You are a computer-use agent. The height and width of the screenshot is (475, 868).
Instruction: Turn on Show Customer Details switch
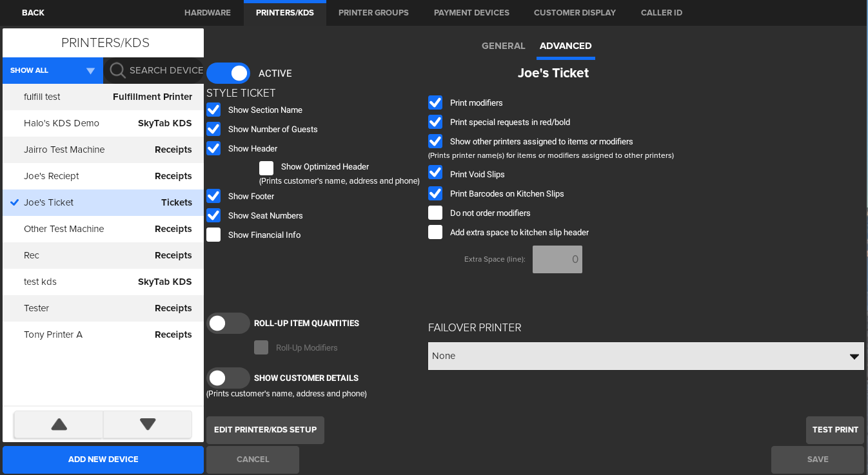[x=228, y=378]
